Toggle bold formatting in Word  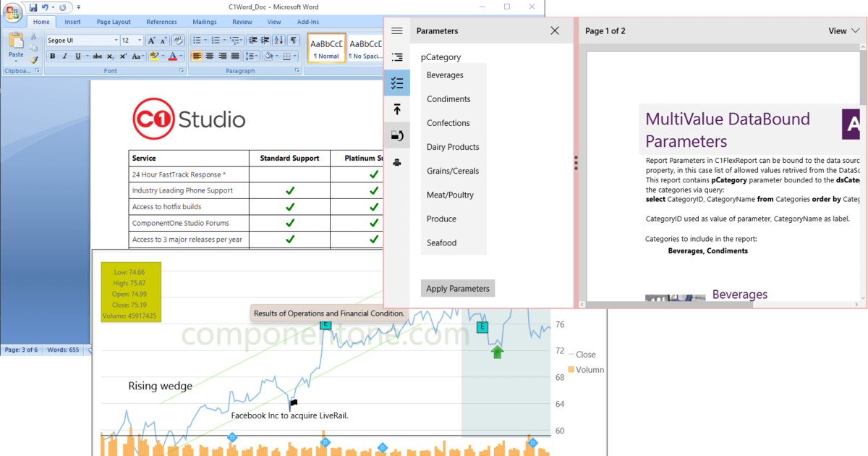pyautogui.click(x=53, y=56)
